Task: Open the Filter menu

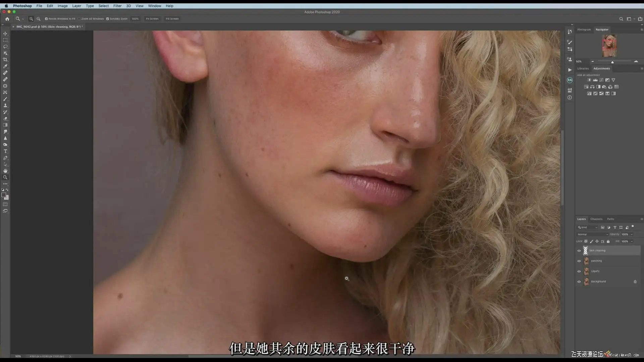Action: [117, 6]
